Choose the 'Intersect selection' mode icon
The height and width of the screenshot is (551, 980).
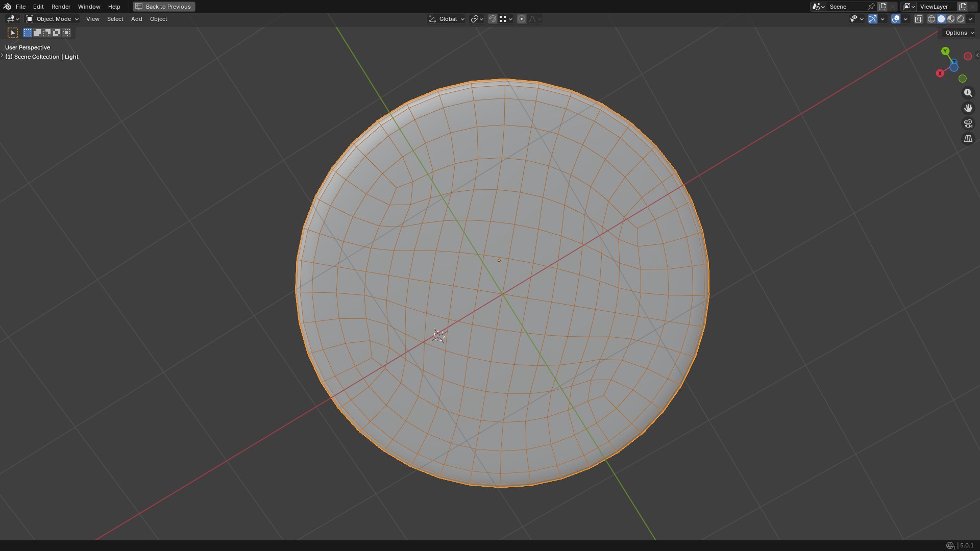point(66,33)
